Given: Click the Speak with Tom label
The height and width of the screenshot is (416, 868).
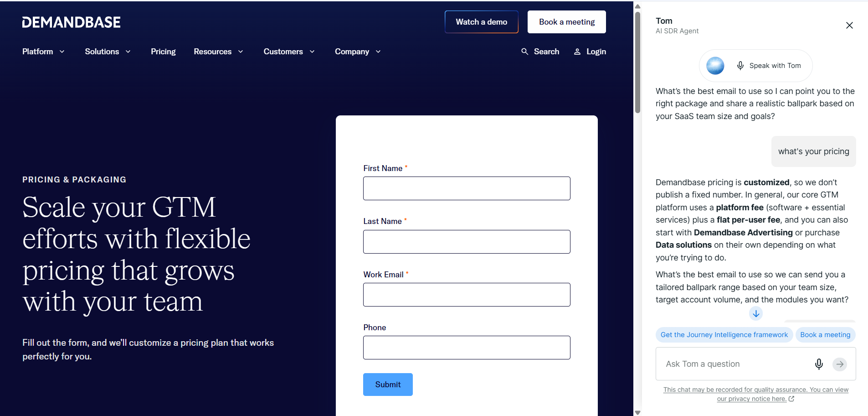Looking at the screenshot, I should click(775, 66).
